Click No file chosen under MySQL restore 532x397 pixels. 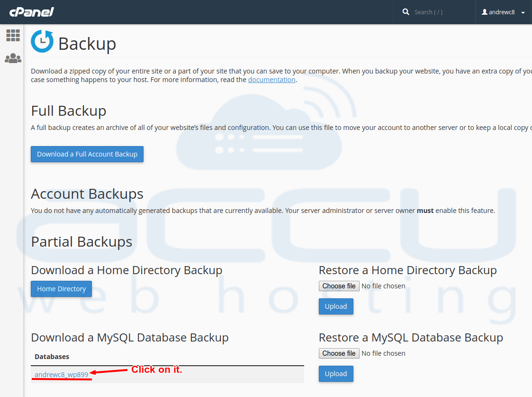point(383,353)
